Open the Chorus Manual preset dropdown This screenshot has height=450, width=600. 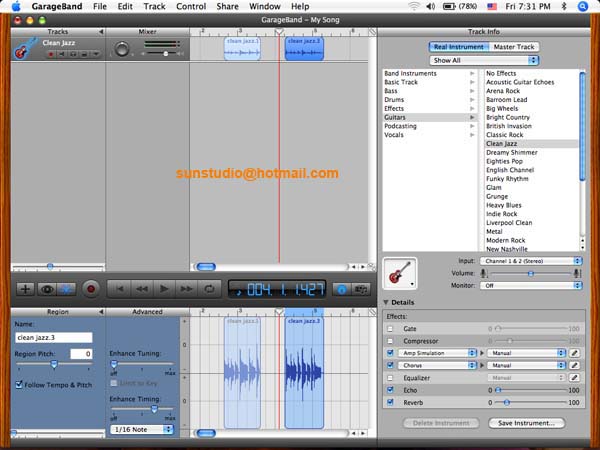click(526, 365)
